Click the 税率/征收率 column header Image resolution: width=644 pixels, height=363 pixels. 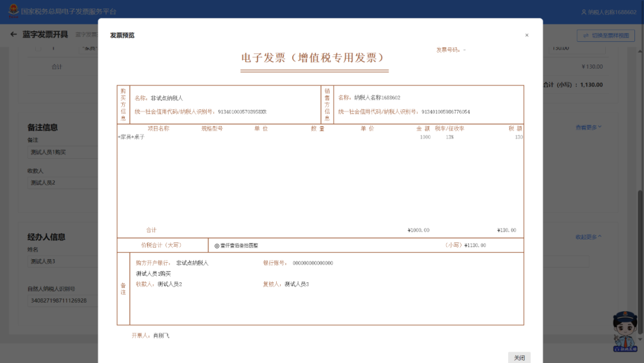[x=450, y=129]
